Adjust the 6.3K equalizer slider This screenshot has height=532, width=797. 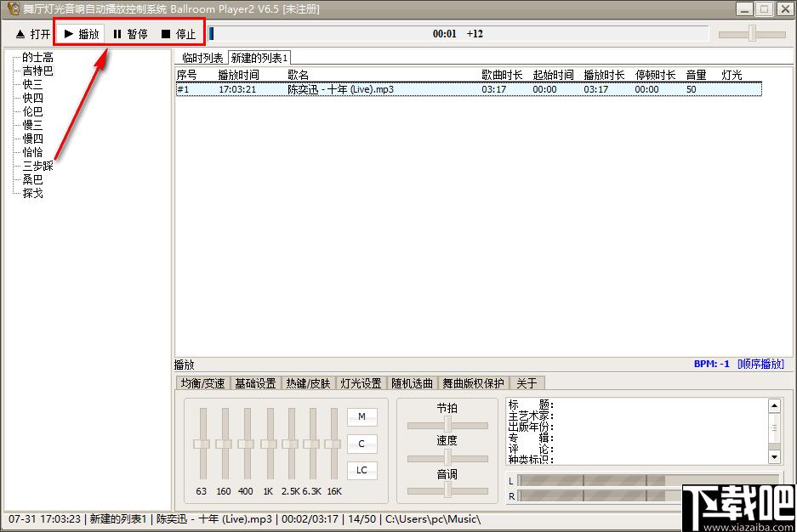(313, 444)
